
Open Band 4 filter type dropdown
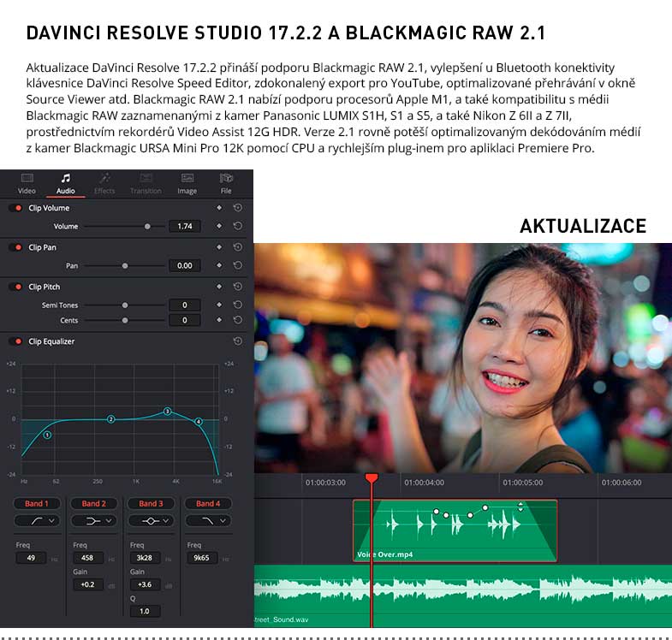pyautogui.click(x=208, y=520)
